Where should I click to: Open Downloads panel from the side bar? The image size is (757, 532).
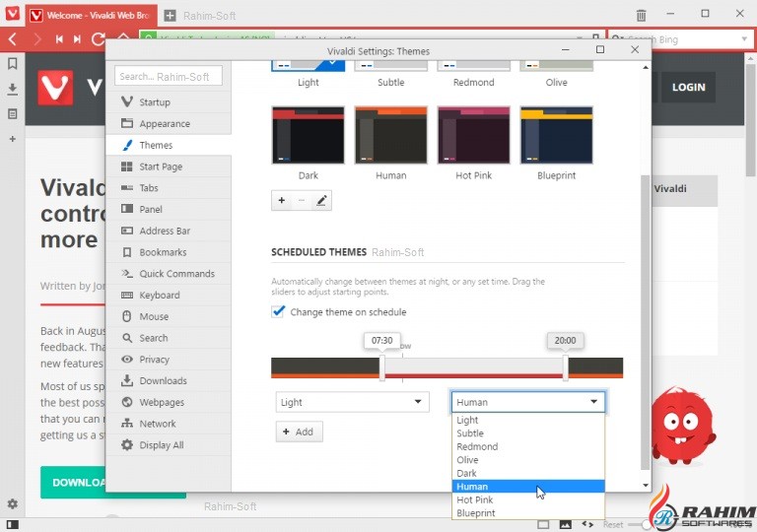[x=13, y=90]
